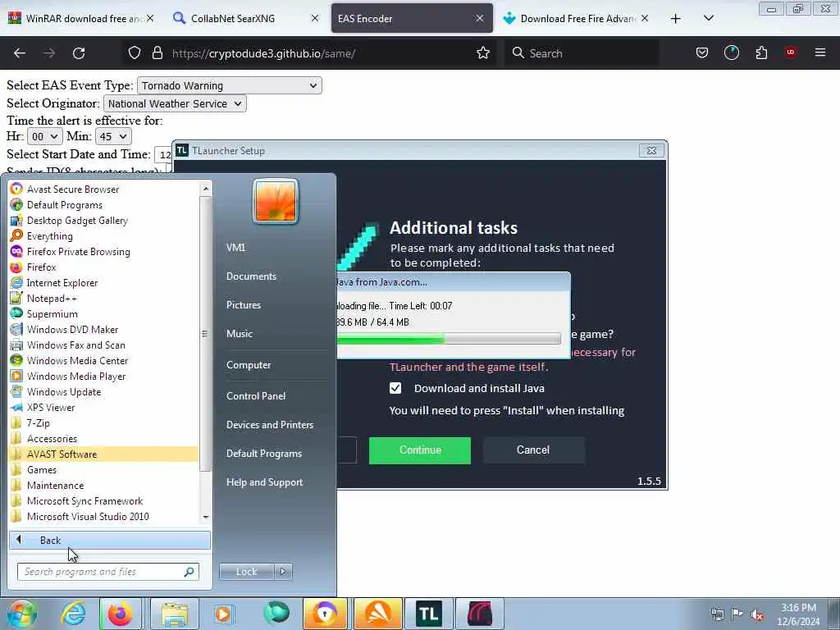Open Help and Support
Viewport: 840px width, 630px height.
[x=264, y=482]
